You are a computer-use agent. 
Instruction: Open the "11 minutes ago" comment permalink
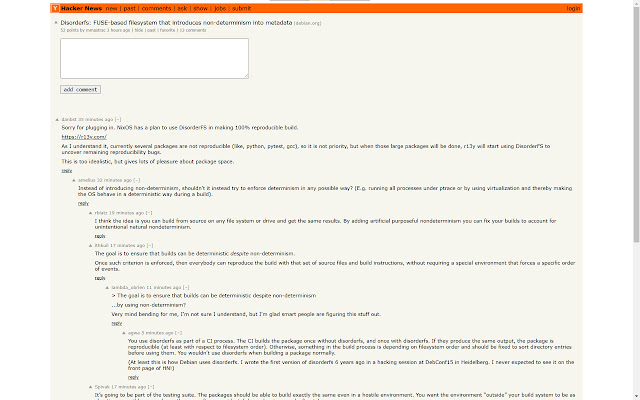(164, 287)
